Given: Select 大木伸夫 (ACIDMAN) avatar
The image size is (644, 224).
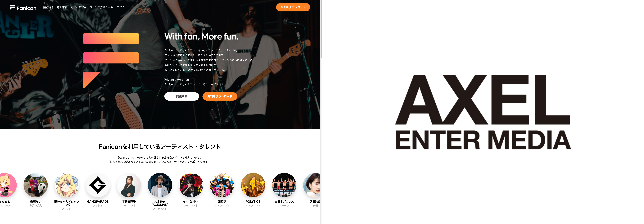Looking at the screenshot, I should point(160,185).
